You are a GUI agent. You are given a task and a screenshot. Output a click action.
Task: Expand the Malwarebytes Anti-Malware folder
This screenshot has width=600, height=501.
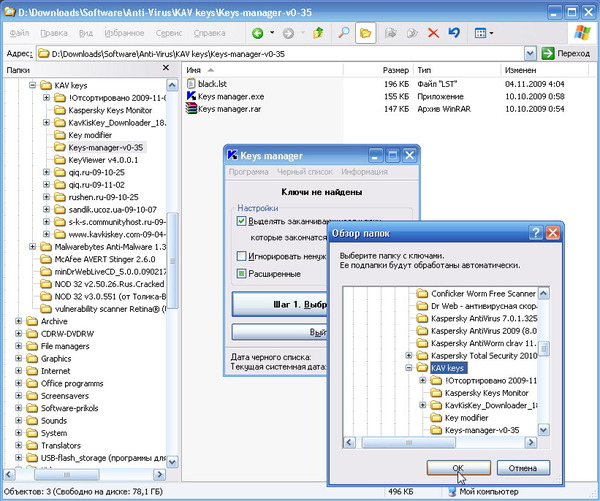point(33,246)
